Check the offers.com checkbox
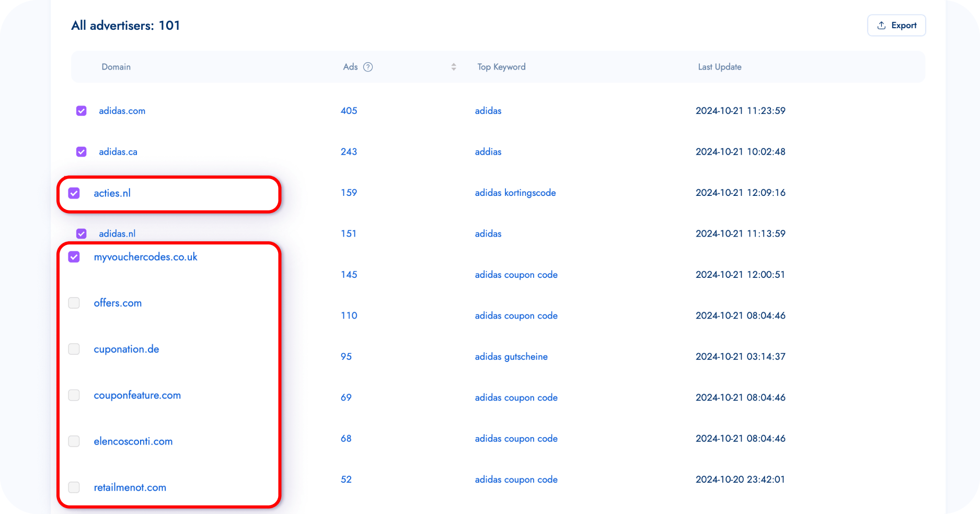The image size is (980, 514). (x=74, y=303)
